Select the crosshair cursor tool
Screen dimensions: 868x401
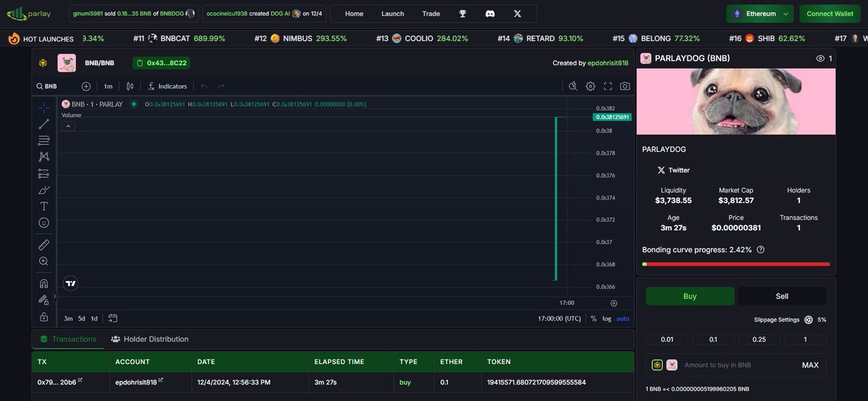[44, 108]
